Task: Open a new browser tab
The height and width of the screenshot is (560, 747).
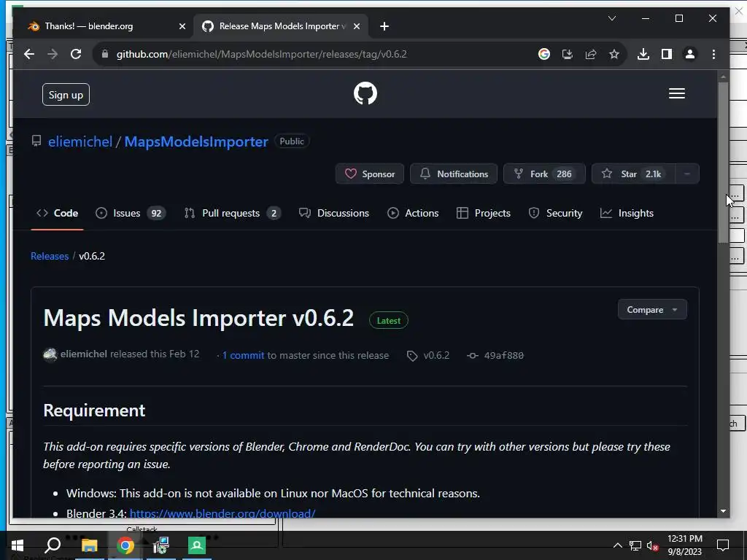Action: tap(384, 27)
